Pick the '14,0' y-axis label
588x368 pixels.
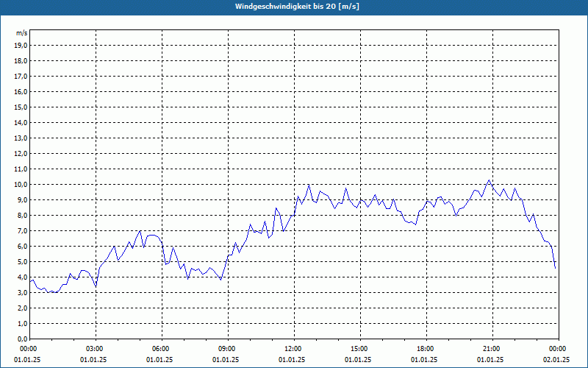(21, 122)
